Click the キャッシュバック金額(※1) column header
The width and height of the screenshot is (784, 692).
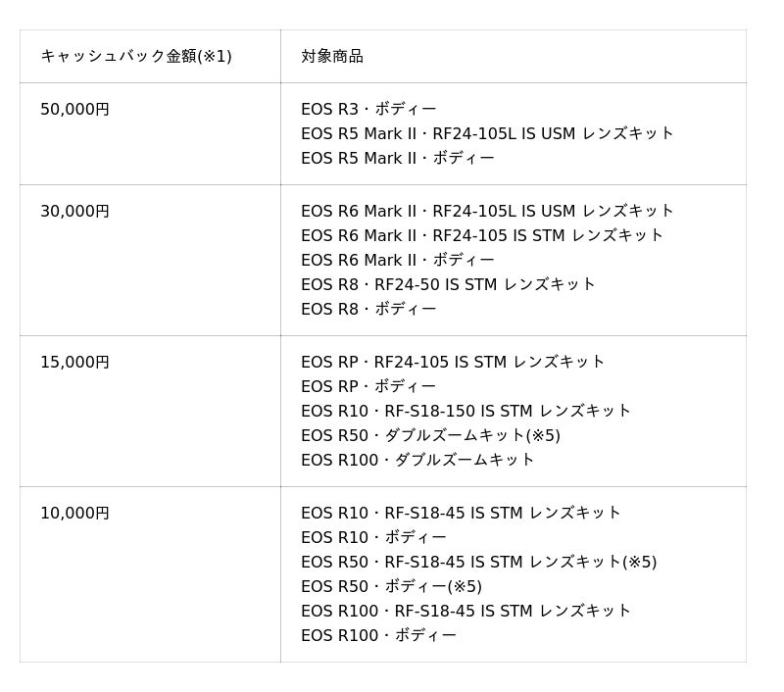coord(136,56)
